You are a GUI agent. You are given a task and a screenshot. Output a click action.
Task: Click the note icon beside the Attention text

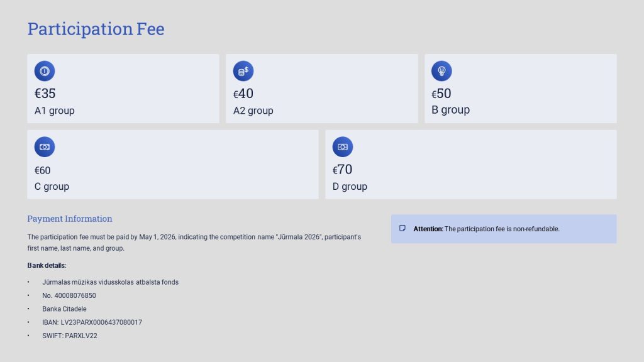point(402,228)
